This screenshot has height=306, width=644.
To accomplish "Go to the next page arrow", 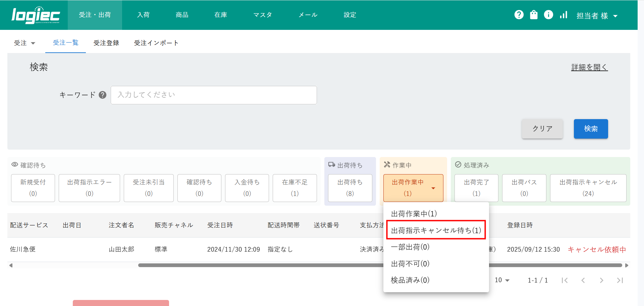I will pos(601,280).
